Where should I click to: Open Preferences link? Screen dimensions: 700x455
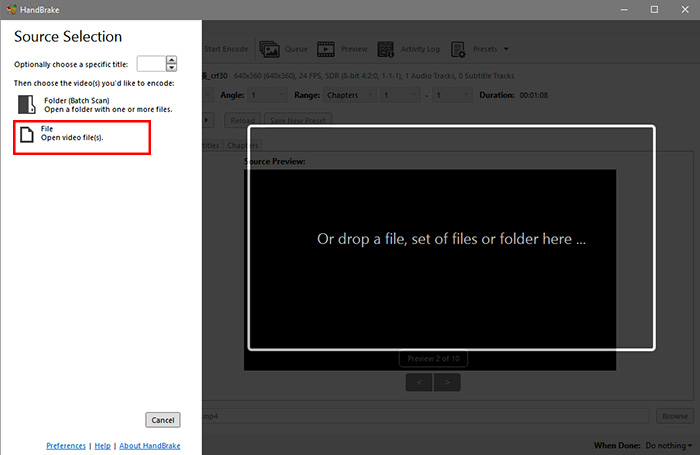[x=66, y=446]
